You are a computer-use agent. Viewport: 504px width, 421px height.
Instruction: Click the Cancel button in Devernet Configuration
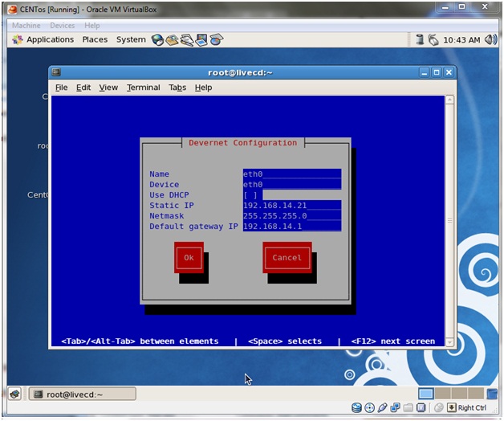tap(287, 257)
